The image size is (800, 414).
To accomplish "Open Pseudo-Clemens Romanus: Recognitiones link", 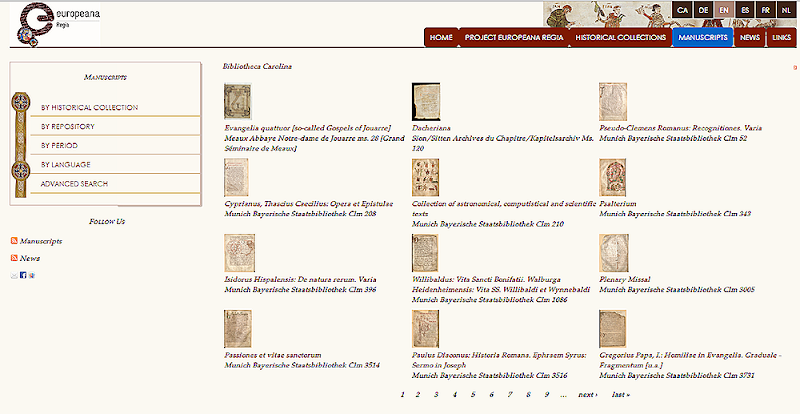I will point(681,128).
